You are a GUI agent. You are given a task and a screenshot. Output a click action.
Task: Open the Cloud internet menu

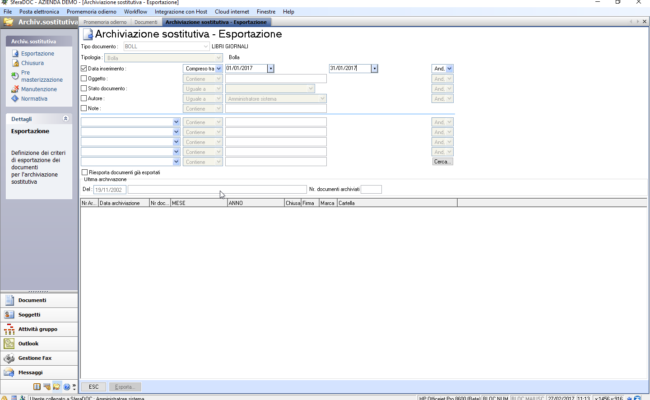[x=232, y=12]
